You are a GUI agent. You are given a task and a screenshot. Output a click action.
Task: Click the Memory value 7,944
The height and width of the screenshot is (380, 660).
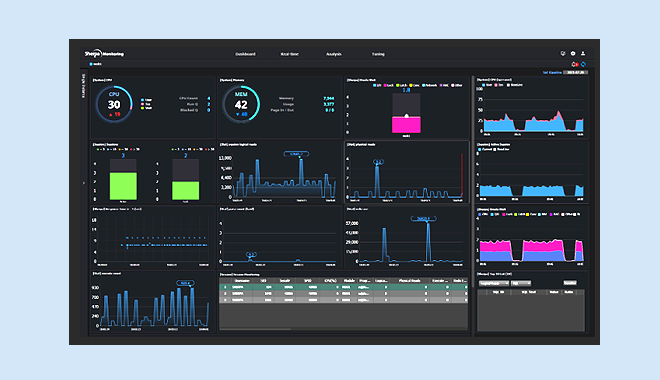pos(329,98)
